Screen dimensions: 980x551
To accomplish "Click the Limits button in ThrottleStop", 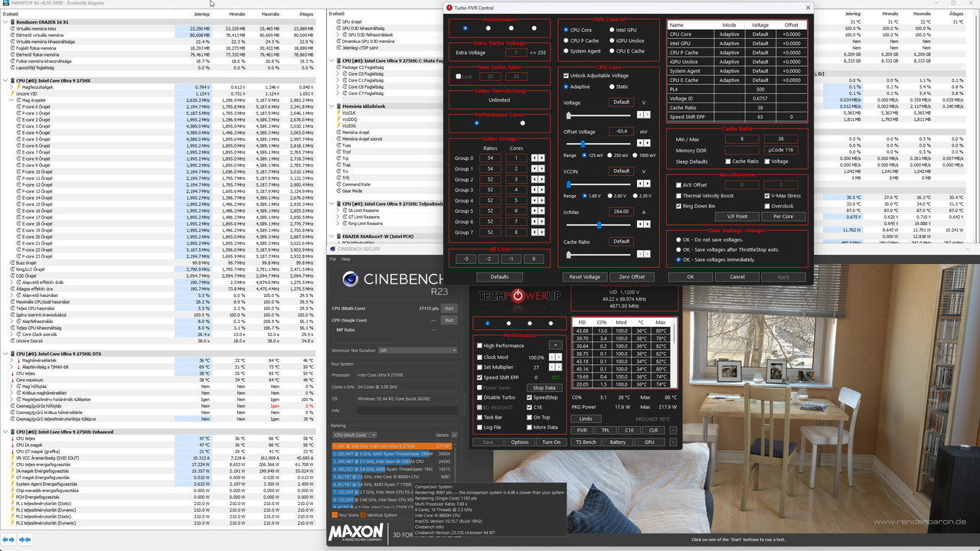I will click(x=585, y=419).
